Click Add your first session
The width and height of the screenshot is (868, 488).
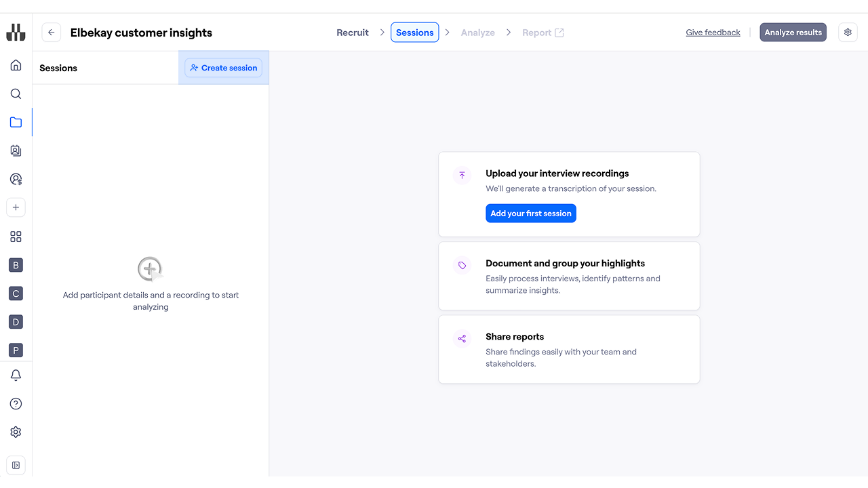tap(530, 213)
